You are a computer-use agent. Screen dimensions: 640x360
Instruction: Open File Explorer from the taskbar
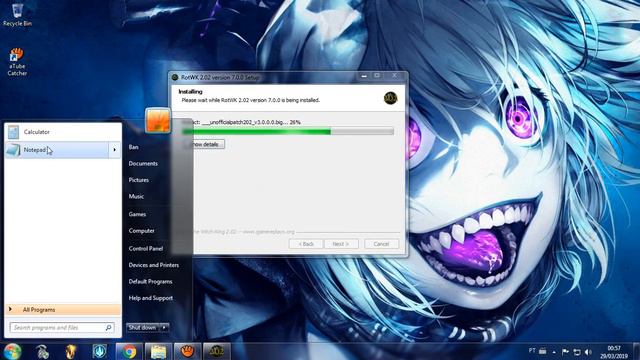tap(158, 351)
